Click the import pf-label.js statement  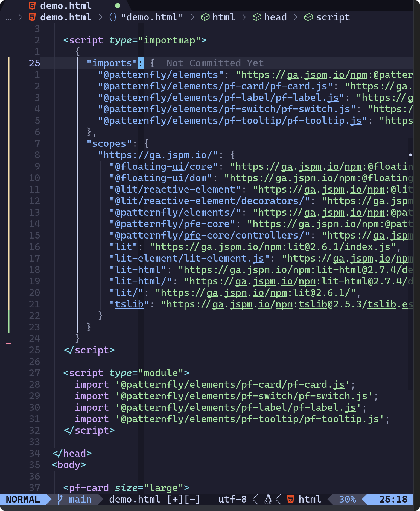[x=221, y=407]
